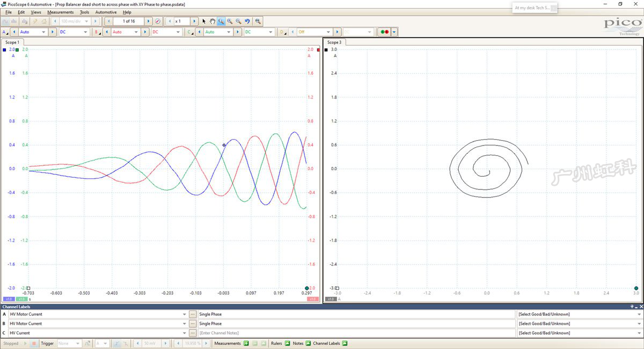Screen dimensions: 644x349
Task: Click the zoom out magnifier
Action: tap(238, 21)
